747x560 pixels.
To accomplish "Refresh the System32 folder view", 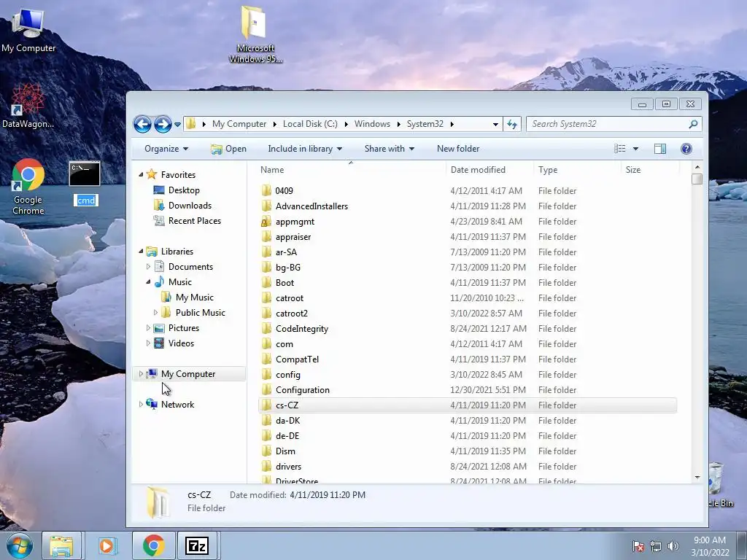I will 512,124.
